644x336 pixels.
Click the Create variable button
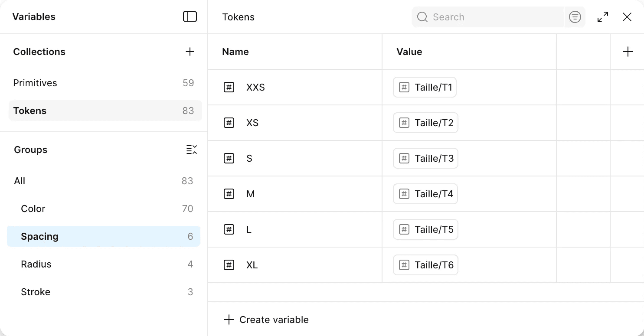click(266, 320)
